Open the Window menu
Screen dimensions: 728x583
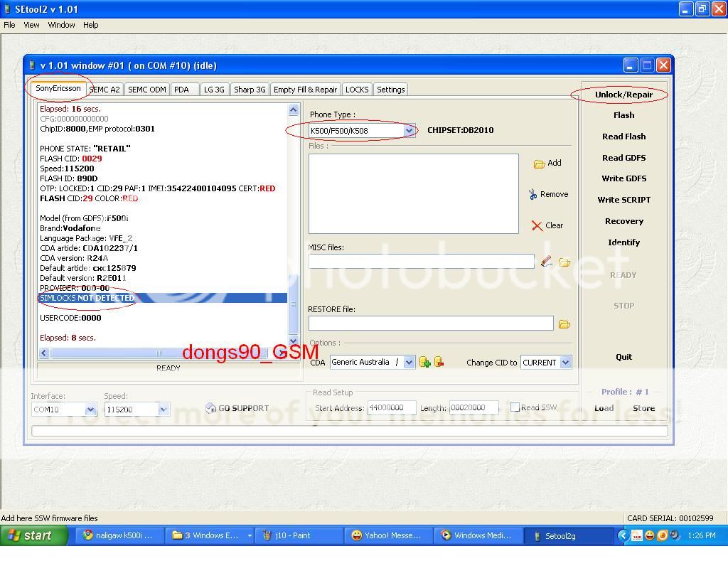coord(61,25)
